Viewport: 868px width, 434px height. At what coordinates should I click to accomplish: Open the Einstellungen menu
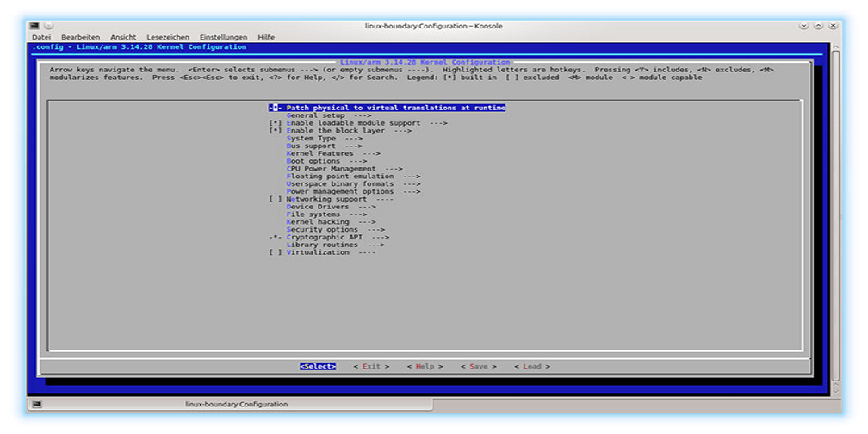(223, 37)
